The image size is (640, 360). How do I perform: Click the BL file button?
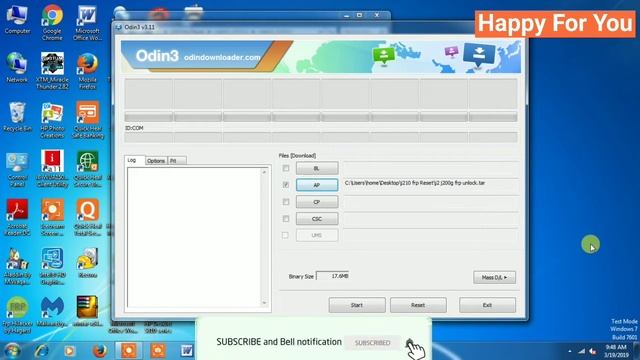coord(317,168)
